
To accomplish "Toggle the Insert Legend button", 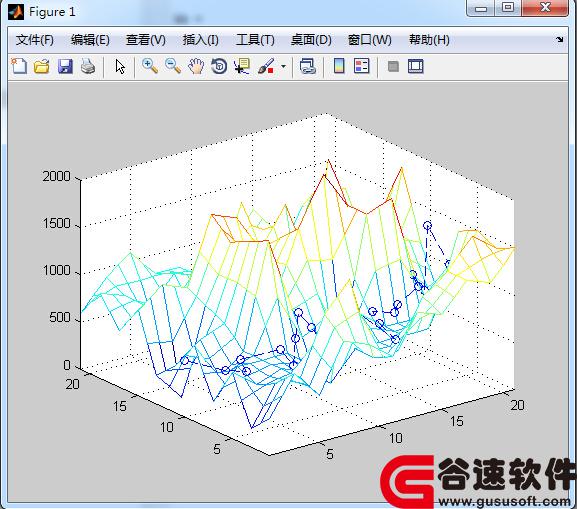I will point(361,66).
